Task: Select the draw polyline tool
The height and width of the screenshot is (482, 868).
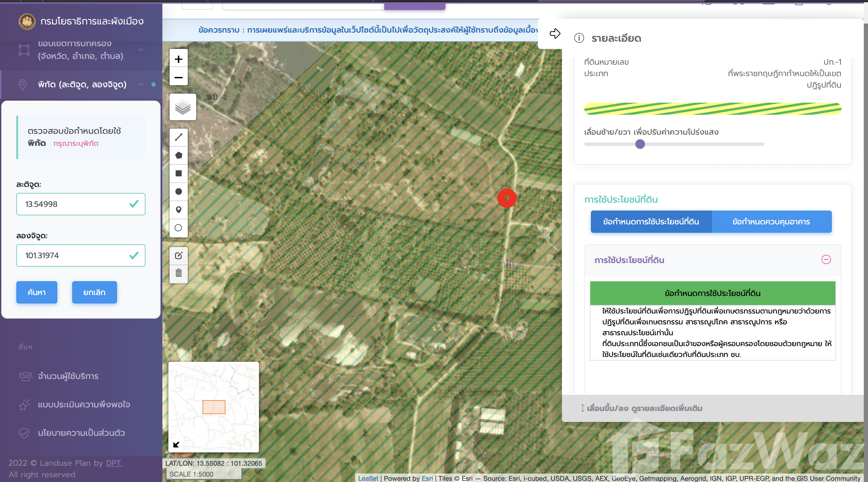Action: click(x=179, y=137)
